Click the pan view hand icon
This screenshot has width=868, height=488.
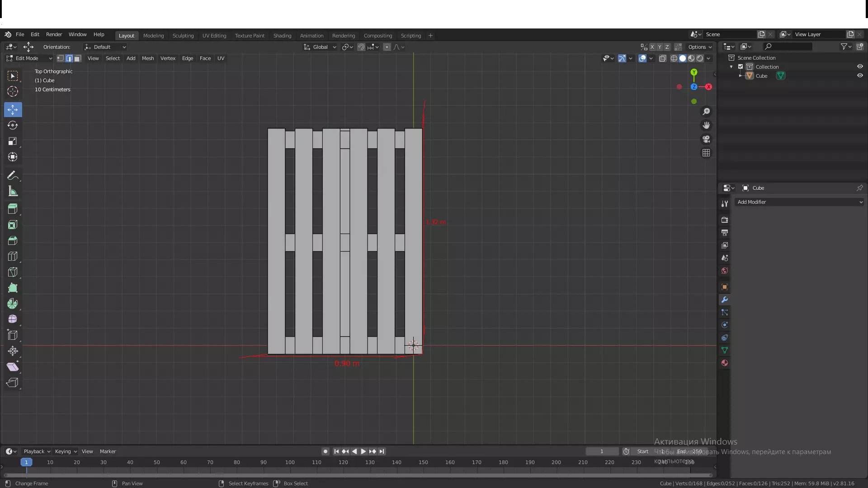(x=706, y=125)
